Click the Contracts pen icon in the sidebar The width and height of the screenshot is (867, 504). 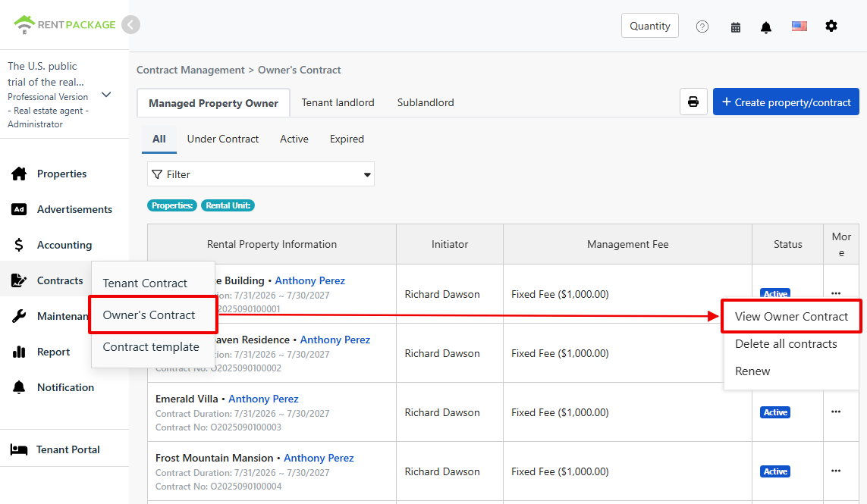(19, 280)
